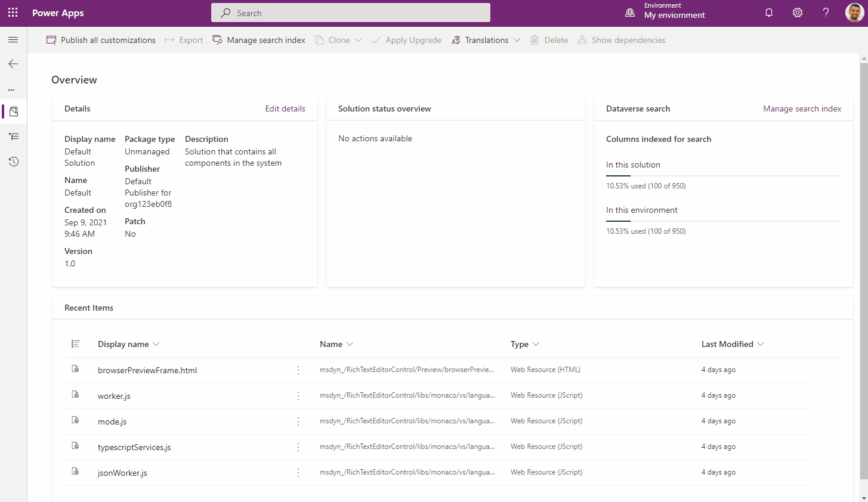Click Publish all customizations
Image resolution: width=868 pixels, height=502 pixels.
coord(101,40)
